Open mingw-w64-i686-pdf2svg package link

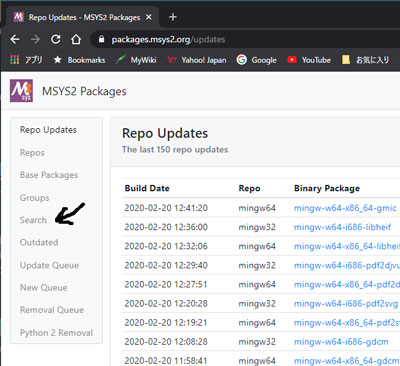[346, 304]
